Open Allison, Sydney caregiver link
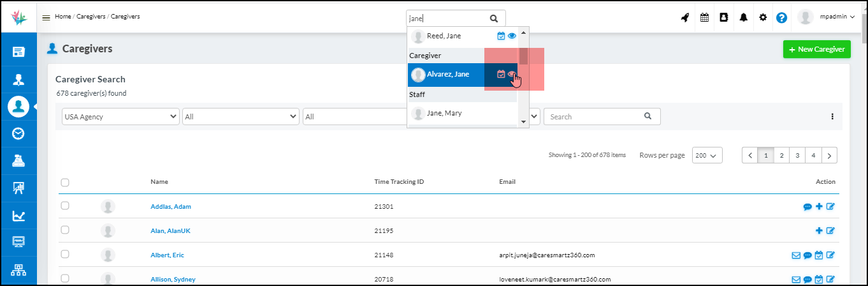This screenshot has height=286, width=868. [173, 279]
